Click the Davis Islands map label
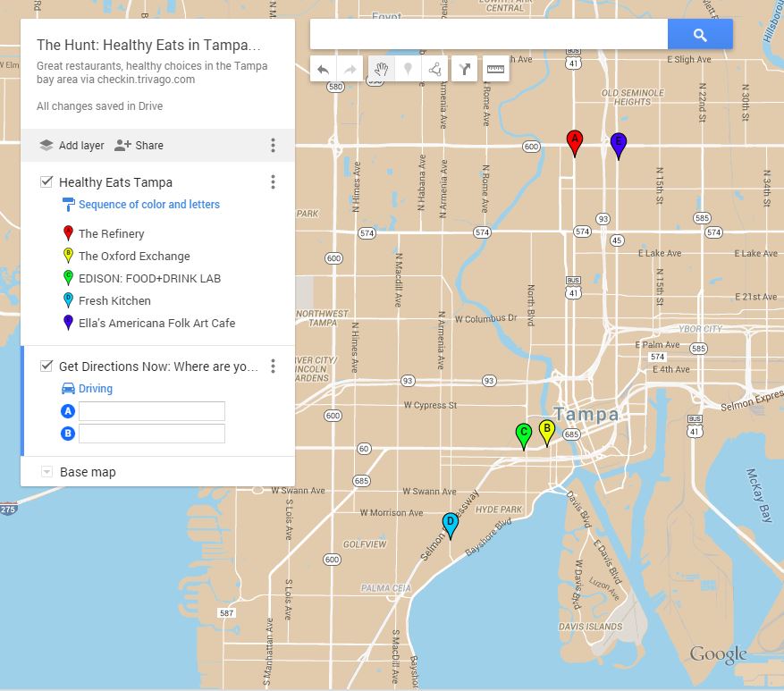 591,627
